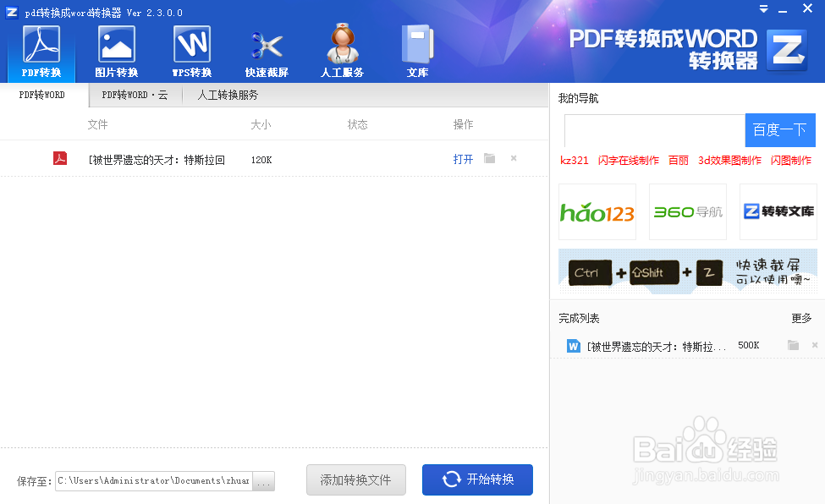This screenshot has width=825, height=504.
Task: Open folder for the converted Word file
Action: [x=793, y=344]
